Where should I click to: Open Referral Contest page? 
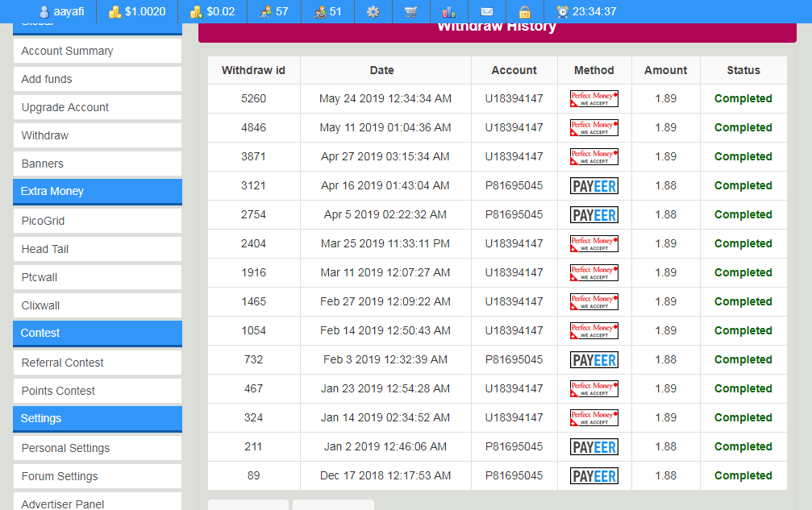click(98, 363)
